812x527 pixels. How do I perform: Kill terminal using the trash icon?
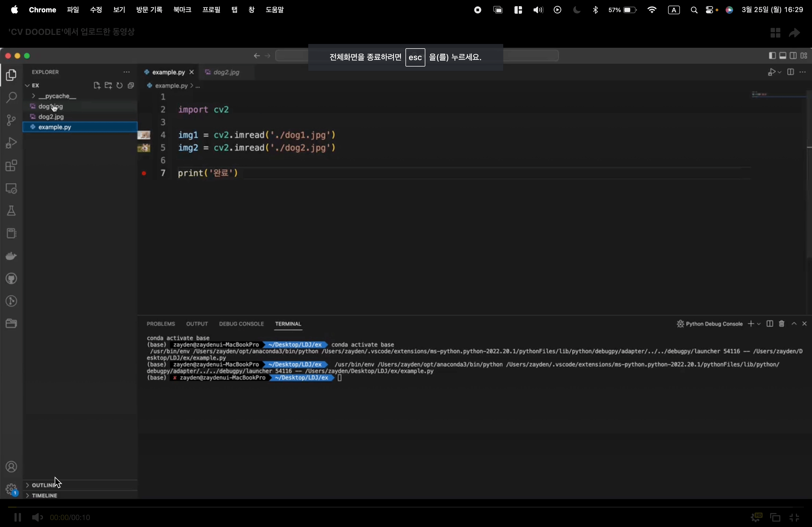pos(782,324)
